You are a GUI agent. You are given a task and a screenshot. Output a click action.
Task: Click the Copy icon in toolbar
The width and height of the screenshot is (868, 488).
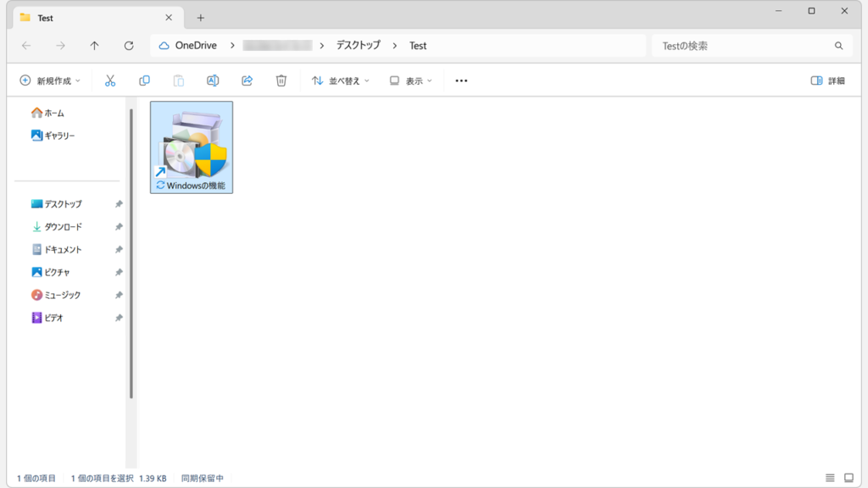pos(144,80)
